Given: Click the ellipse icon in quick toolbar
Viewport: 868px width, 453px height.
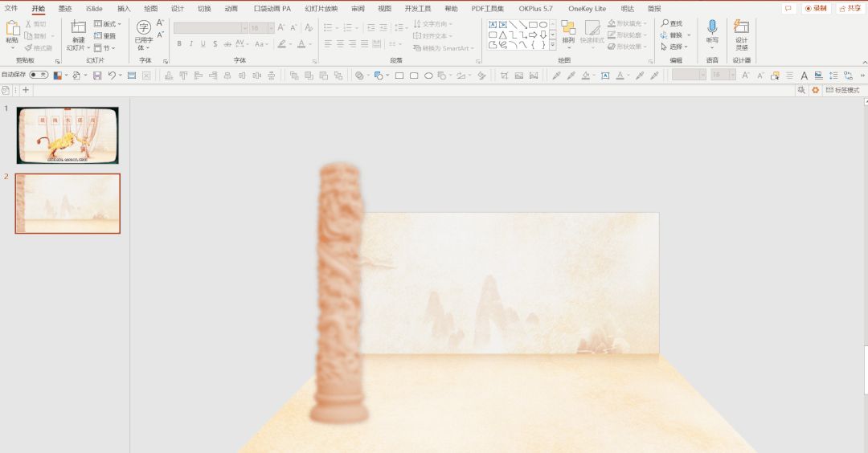Looking at the screenshot, I should 428,75.
